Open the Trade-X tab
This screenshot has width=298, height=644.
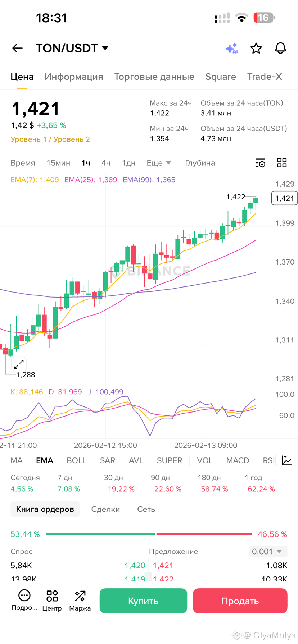pos(265,77)
